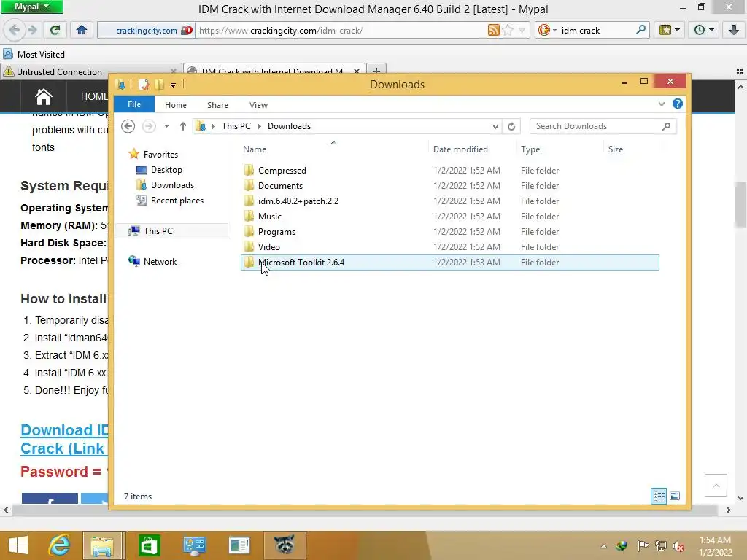Click the Download IDM Crack link

[x=64, y=439]
